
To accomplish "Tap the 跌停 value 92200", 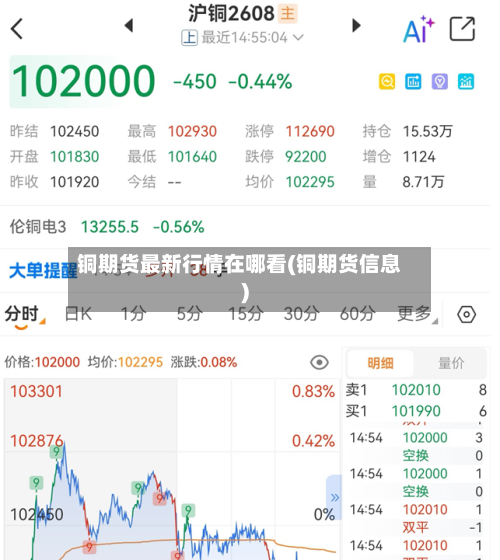I will click(x=306, y=157).
